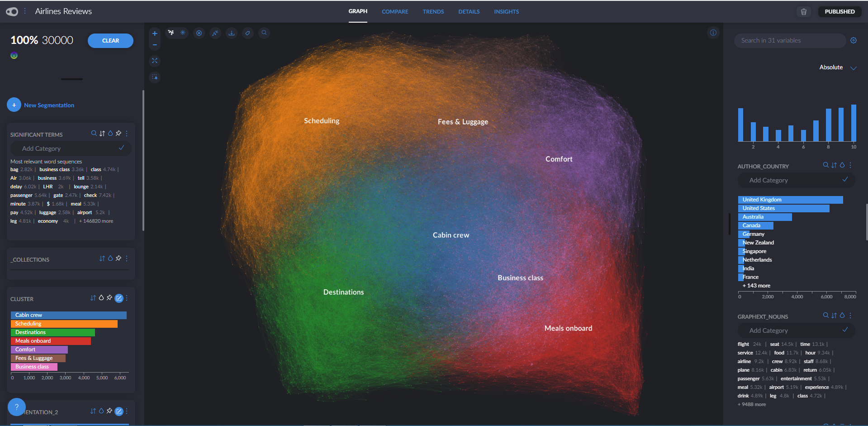Expand '+ 146820 more' significant terms

[96, 221]
